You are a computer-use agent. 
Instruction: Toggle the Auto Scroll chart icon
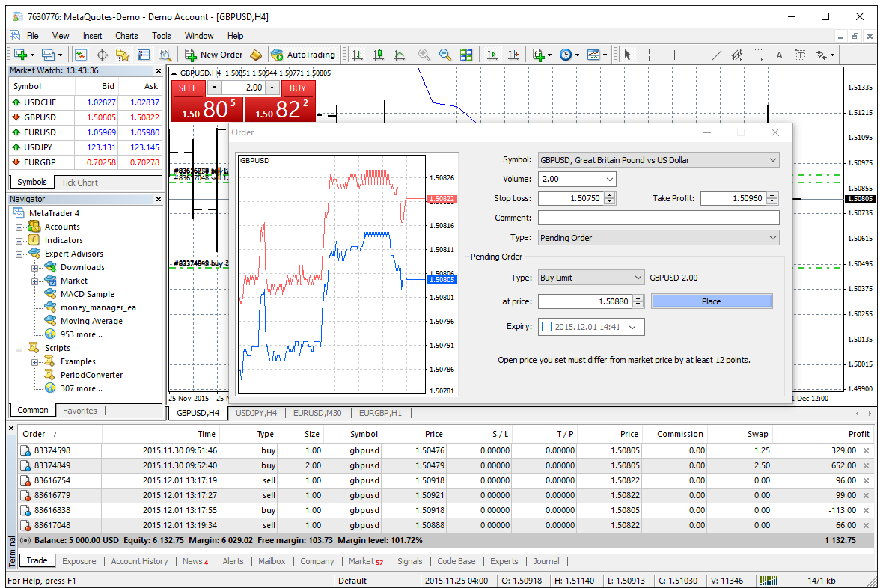click(x=492, y=55)
